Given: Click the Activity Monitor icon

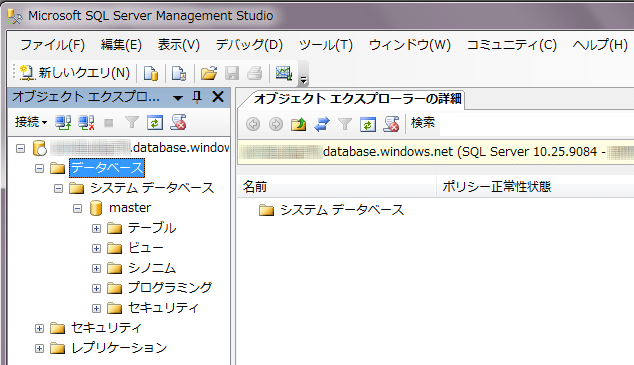Looking at the screenshot, I should 284,73.
